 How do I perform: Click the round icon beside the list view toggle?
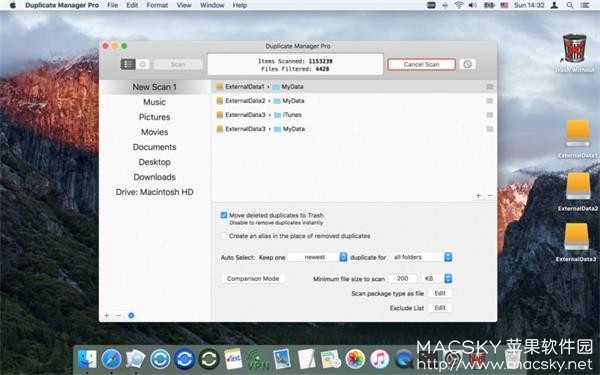pos(143,64)
